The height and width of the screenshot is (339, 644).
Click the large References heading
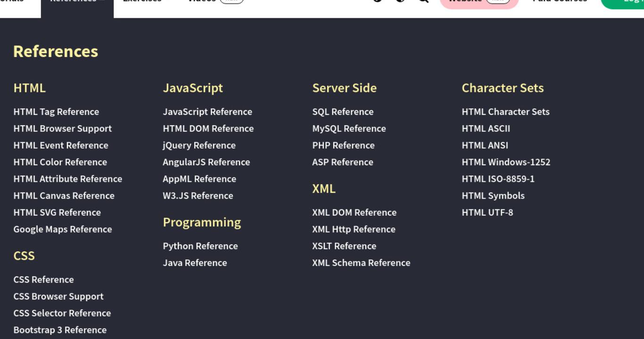click(x=56, y=51)
